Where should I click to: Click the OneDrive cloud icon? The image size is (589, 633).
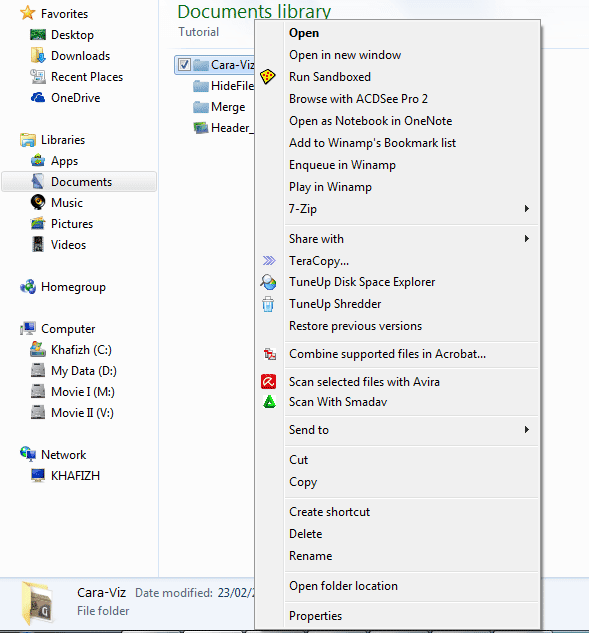point(38,98)
